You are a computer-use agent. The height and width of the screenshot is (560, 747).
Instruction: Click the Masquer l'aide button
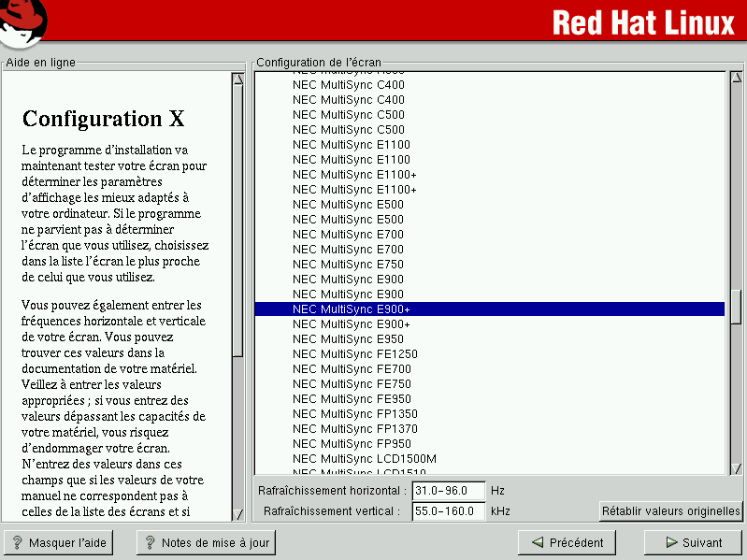point(58,542)
